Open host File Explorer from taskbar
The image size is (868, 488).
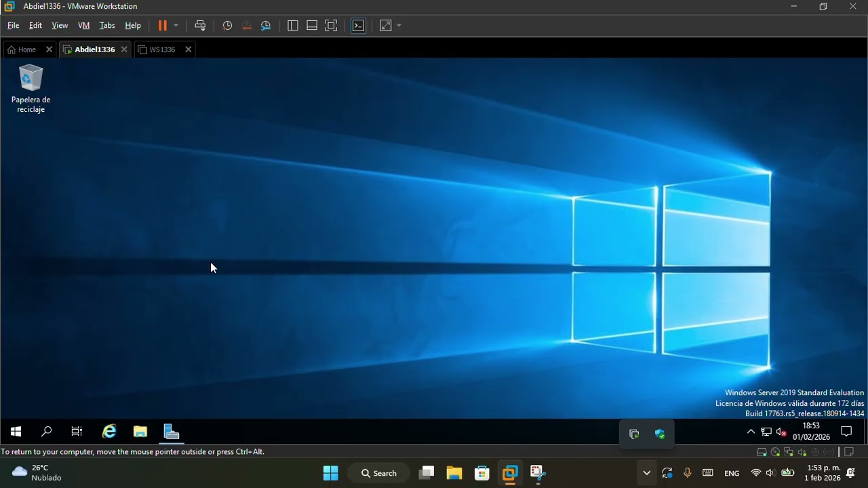[454, 473]
